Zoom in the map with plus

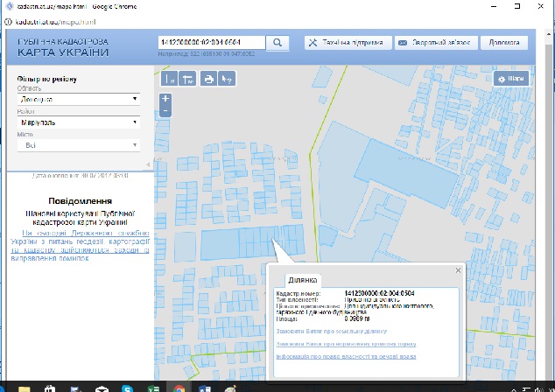click(165, 98)
